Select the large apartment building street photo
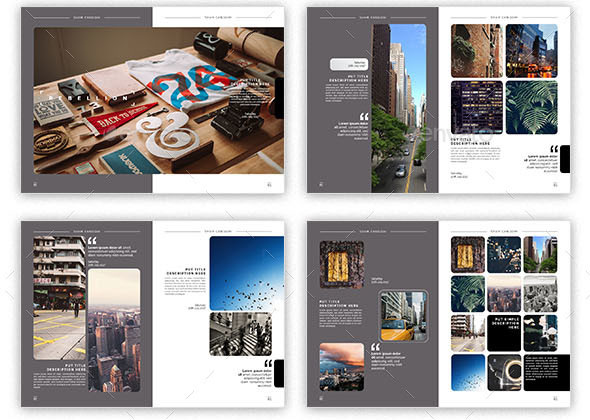This screenshot has height=420, width=590. pos(59,298)
